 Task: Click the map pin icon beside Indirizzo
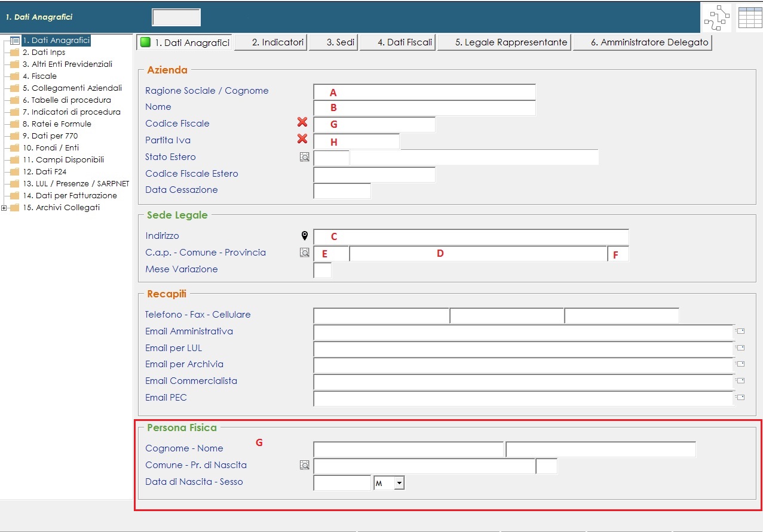pyautogui.click(x=305, y=236)
